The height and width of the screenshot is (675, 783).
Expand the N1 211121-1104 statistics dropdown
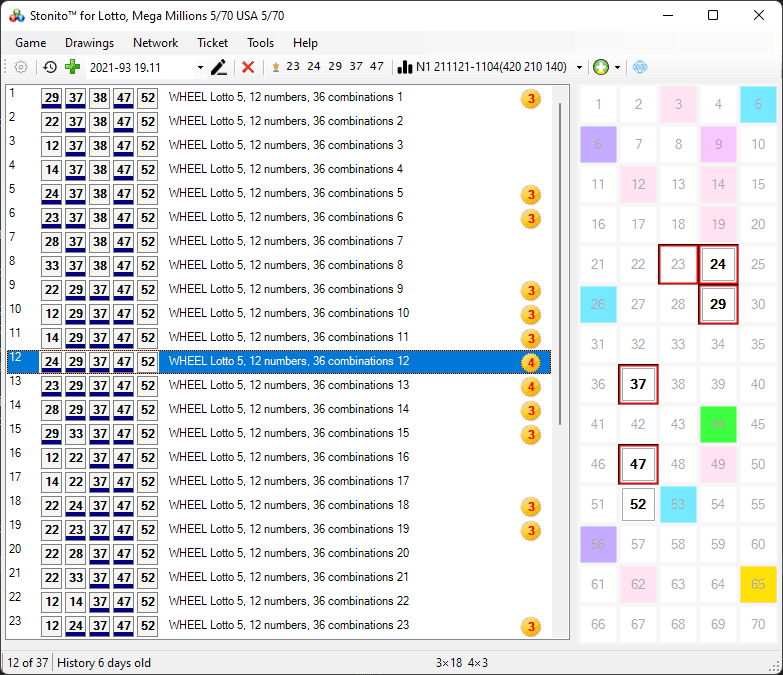580,67
